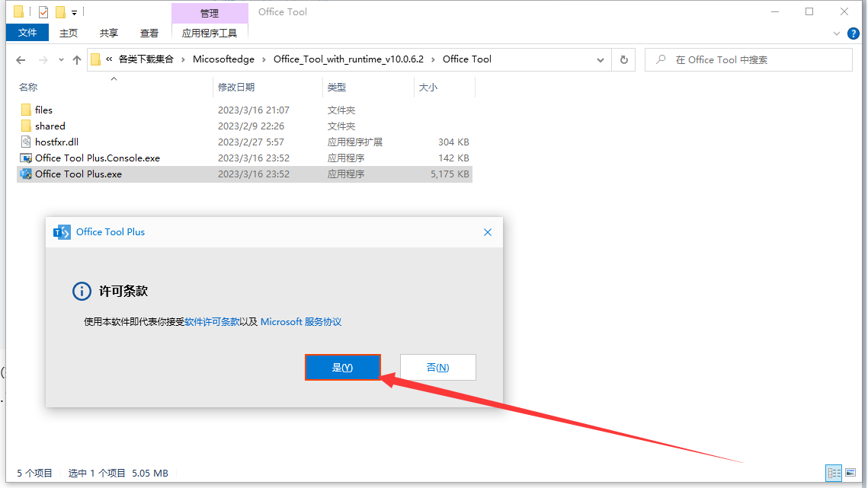Switch to large icons view in status bar

[x=850, y=473]
